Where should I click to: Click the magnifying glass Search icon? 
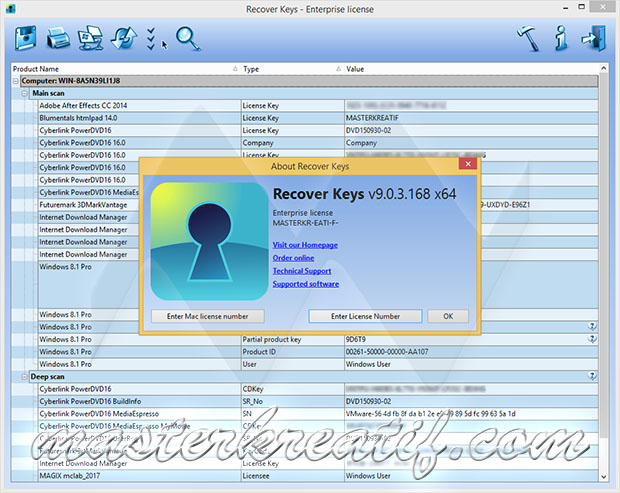tap(188, 38)
